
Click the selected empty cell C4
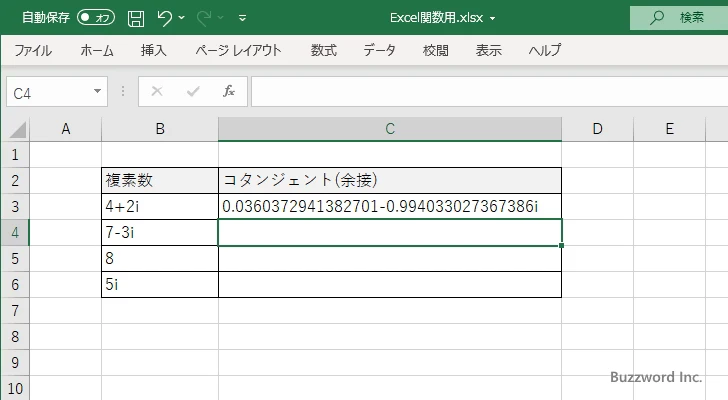click(390, 232)
